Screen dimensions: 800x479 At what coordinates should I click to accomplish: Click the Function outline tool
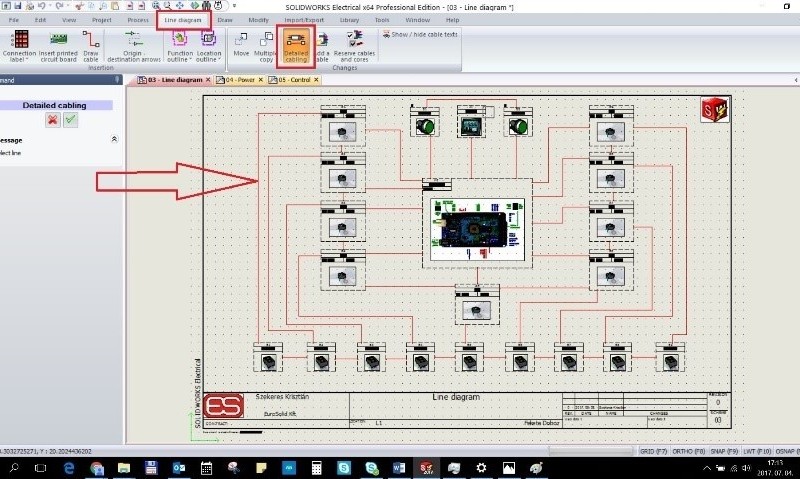[x=180, y=46]
